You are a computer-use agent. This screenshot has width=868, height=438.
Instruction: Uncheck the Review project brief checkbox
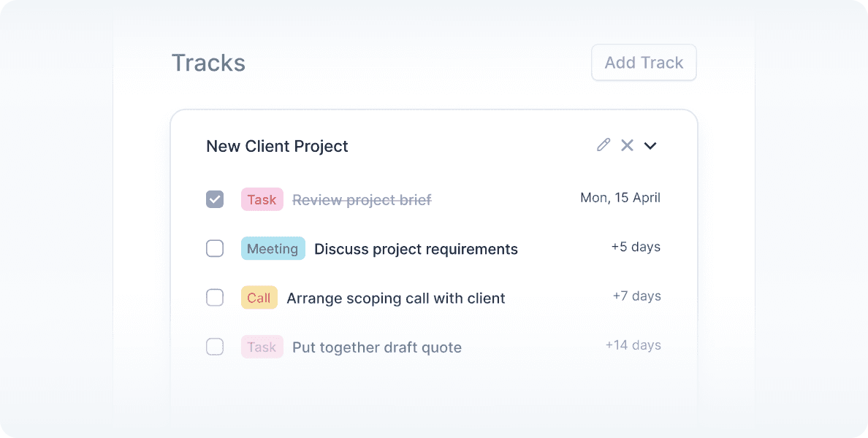click(215, 199)
